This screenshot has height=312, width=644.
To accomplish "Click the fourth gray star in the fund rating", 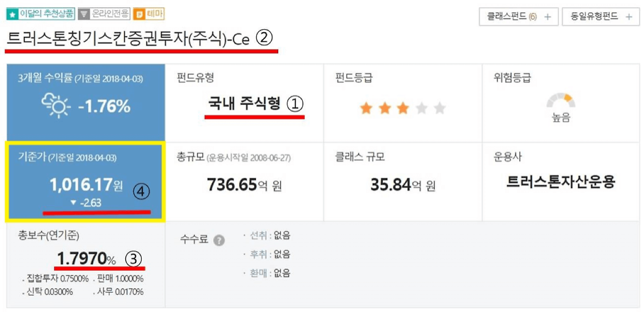I will click(x=420, y=108).
